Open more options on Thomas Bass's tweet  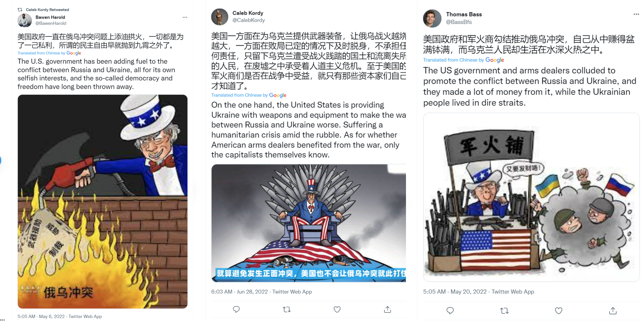pos(637,14)
